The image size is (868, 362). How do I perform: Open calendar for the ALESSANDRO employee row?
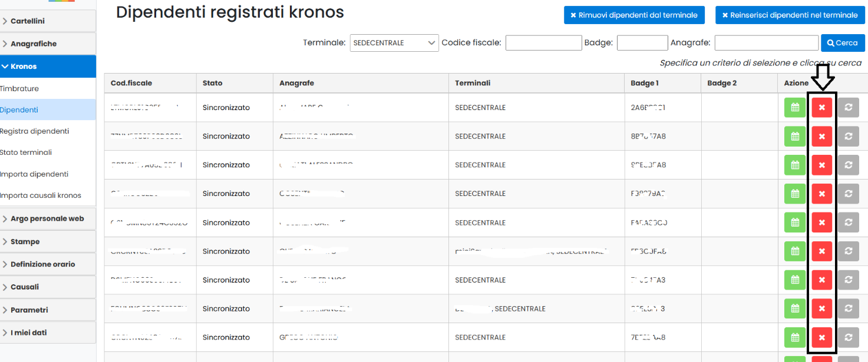pyautogui.click(x=795, y=165)
